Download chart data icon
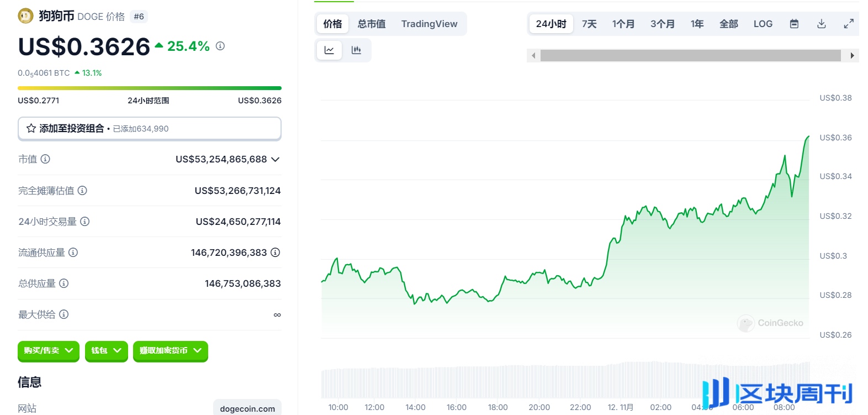Screen dimensions: 868x415 (x=822, y=24)
